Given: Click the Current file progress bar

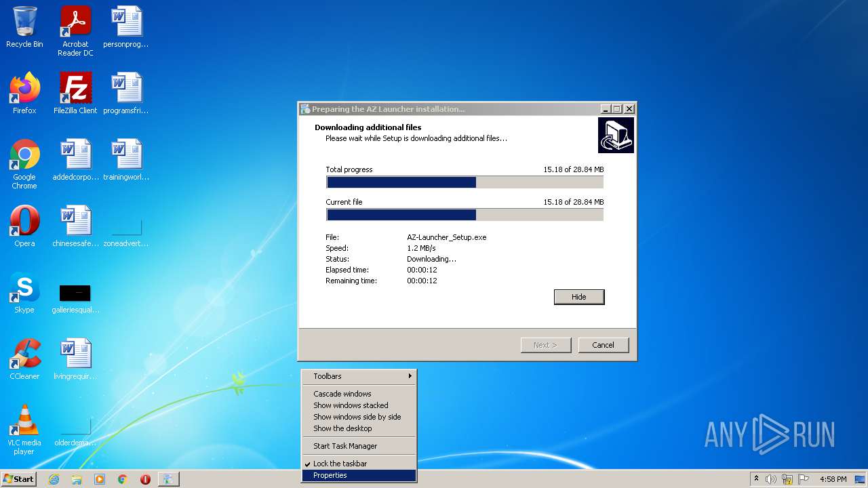Looking at the screenshot, I should pos(465,215).
